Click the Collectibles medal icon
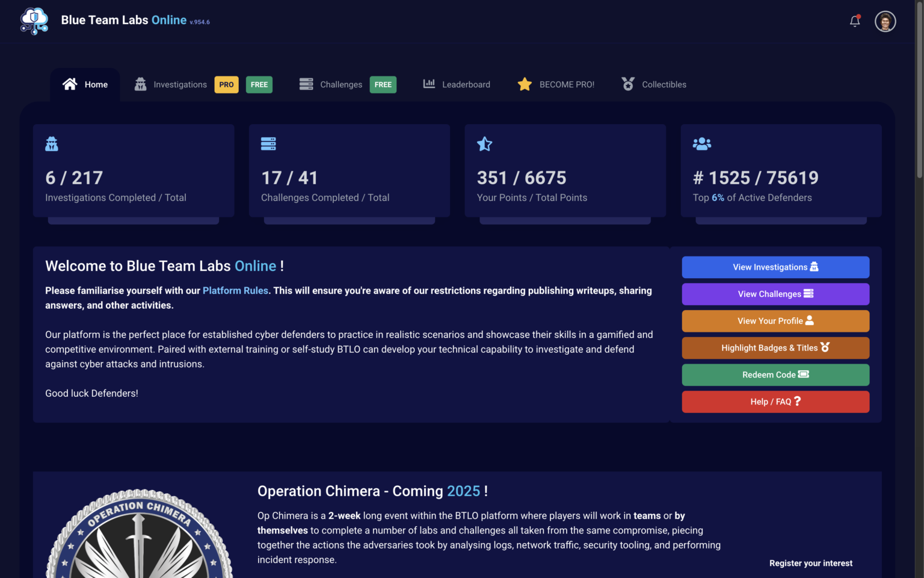The height and width of the screenshot is (578, 924). tap(628, 84)
